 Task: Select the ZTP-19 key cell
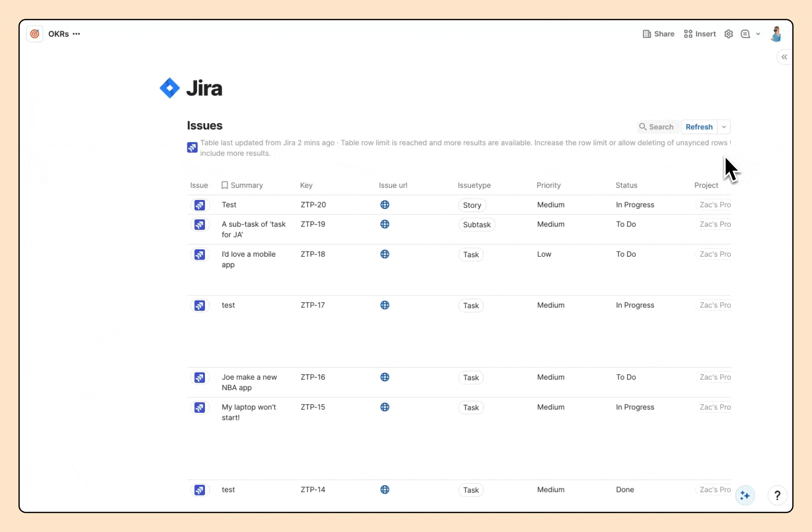pos(313,224)
